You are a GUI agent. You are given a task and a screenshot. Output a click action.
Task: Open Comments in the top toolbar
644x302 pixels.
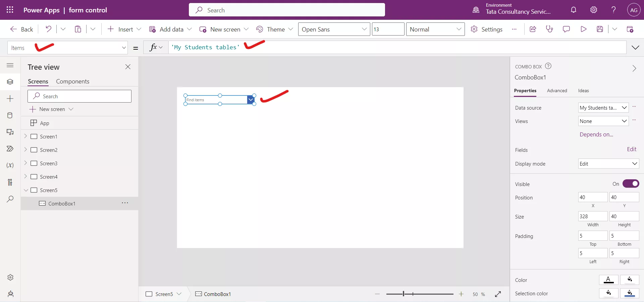[566, 29]
